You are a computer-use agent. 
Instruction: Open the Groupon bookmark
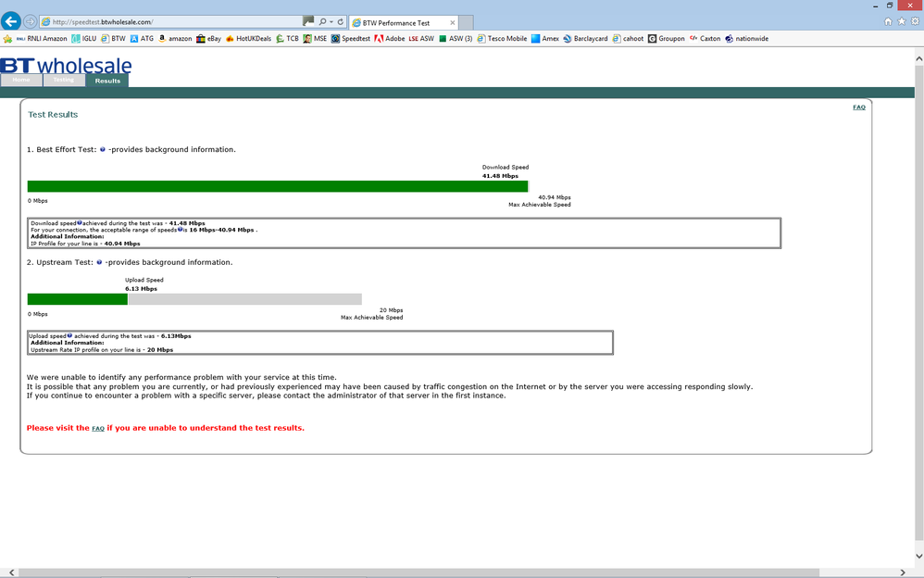(667, 39)
